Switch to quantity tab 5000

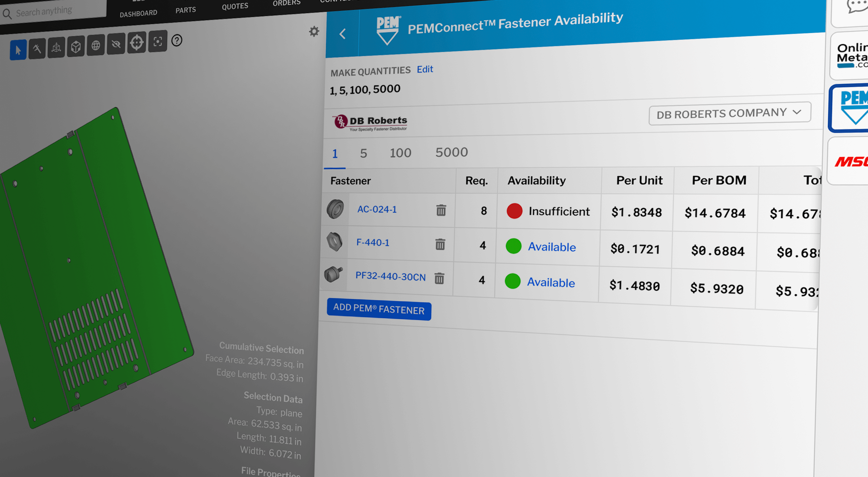(x=451, y=152)
